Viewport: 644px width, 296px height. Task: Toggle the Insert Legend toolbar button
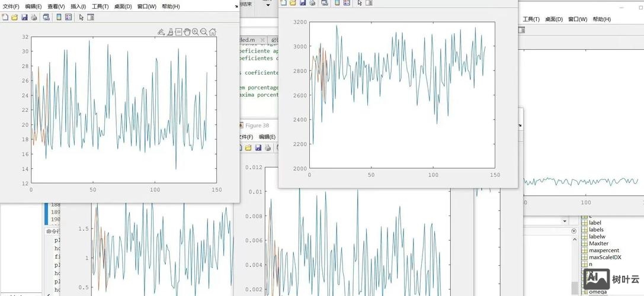tap(68, 17)
